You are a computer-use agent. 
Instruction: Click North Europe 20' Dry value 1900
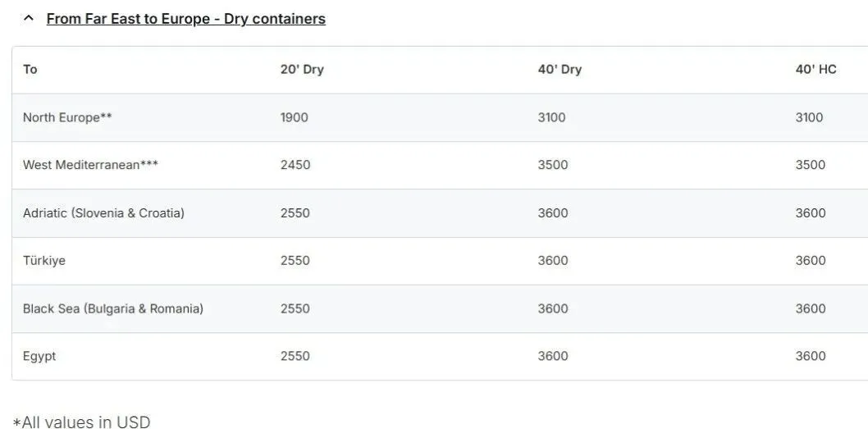(x=295, y=117)
